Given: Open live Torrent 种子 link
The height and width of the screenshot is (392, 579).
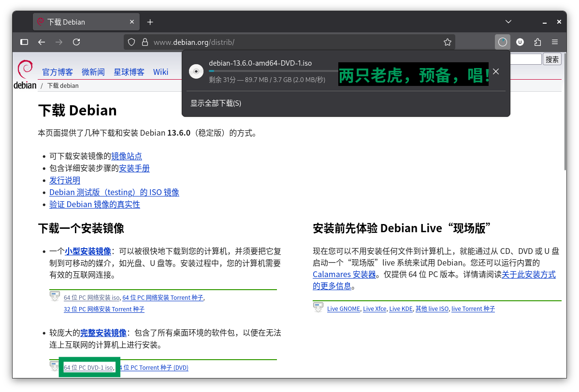Looking at the screenshot, I should click(x=473, y=309).
